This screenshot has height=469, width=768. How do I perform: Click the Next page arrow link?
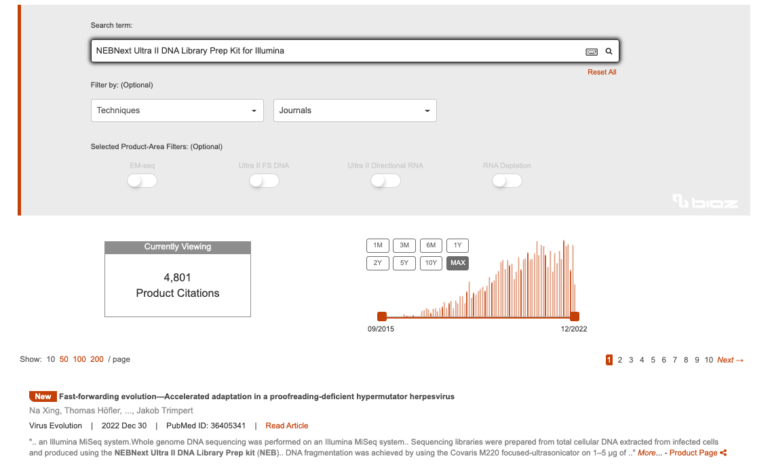pos(730,360)
